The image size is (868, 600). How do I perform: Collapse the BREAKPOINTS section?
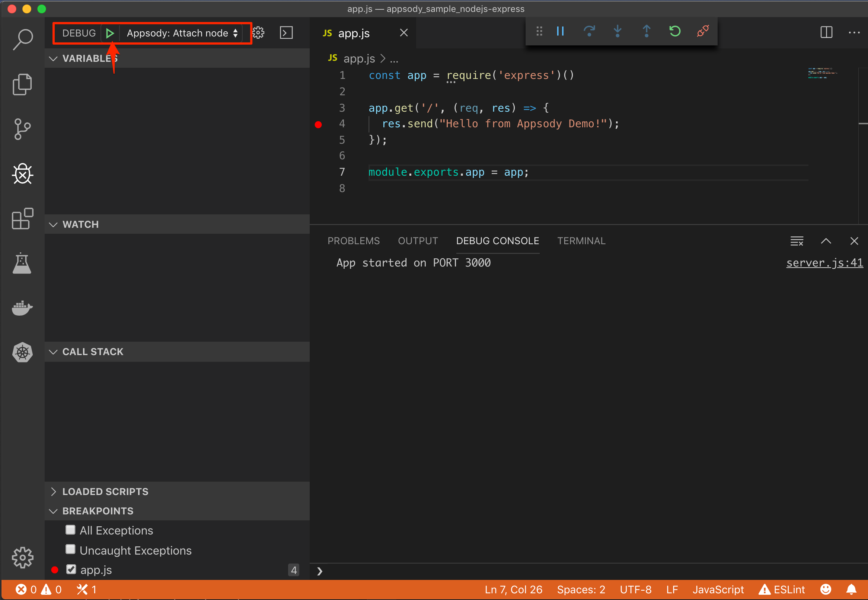pos(177,511)
